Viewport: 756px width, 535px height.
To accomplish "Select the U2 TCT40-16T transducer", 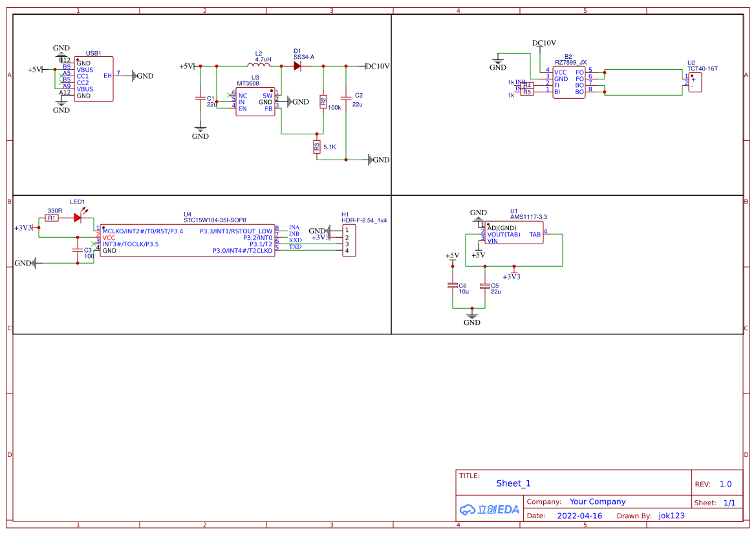I will [695, 82].
